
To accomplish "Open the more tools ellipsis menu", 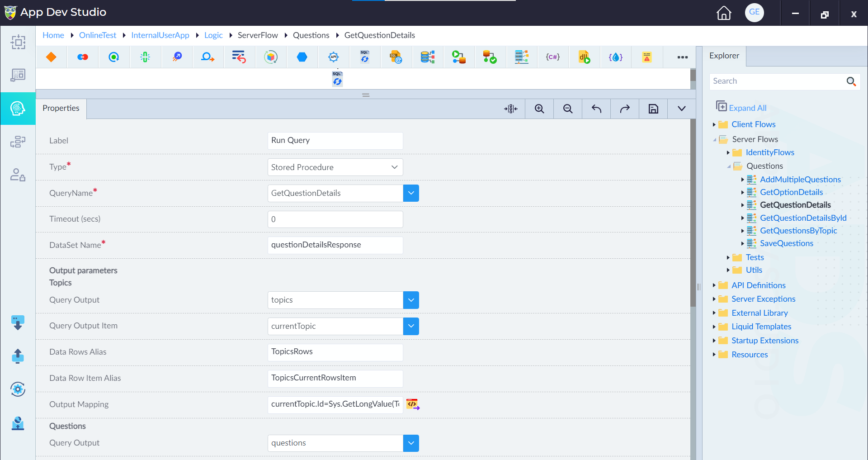I will [x=683, y=57].
